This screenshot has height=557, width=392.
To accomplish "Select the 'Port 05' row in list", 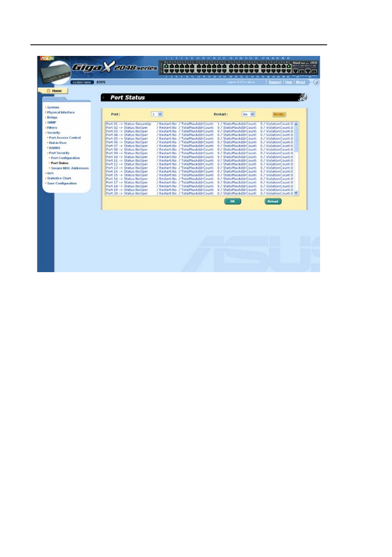I will (x=200, y=139).
